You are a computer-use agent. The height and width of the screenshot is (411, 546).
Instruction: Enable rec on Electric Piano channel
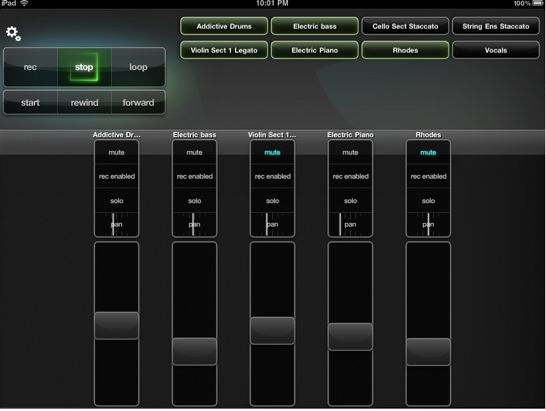click(350, 176)
